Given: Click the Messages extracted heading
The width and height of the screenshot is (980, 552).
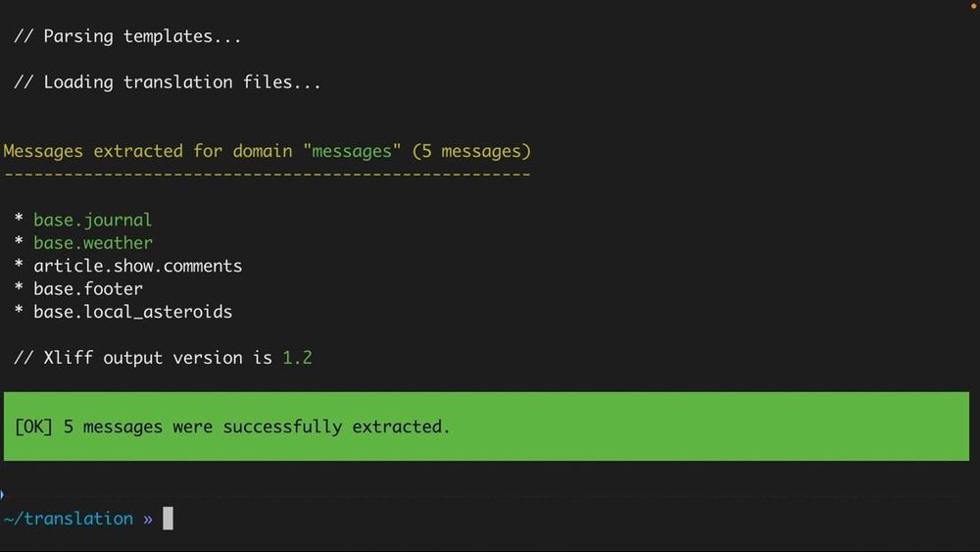Looking at the screenshot, I should click(267, 151).
